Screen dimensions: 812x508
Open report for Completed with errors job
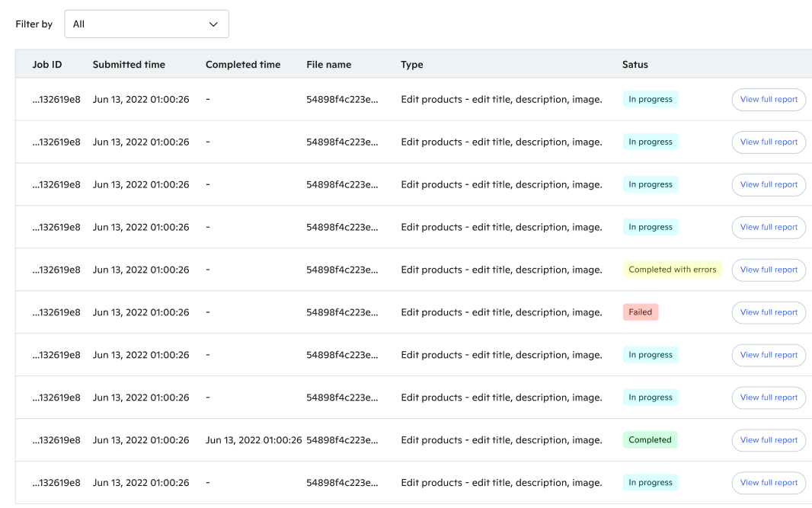click(769, 270)
